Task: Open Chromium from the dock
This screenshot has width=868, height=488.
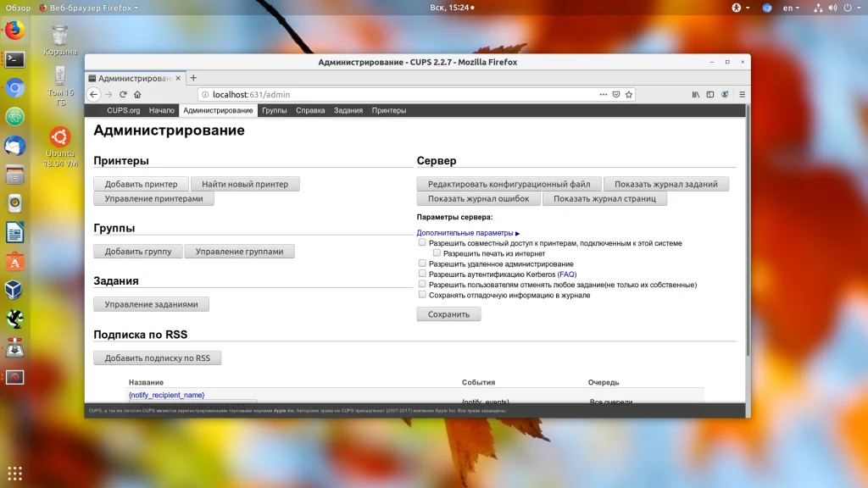Action: pos(15,88)
